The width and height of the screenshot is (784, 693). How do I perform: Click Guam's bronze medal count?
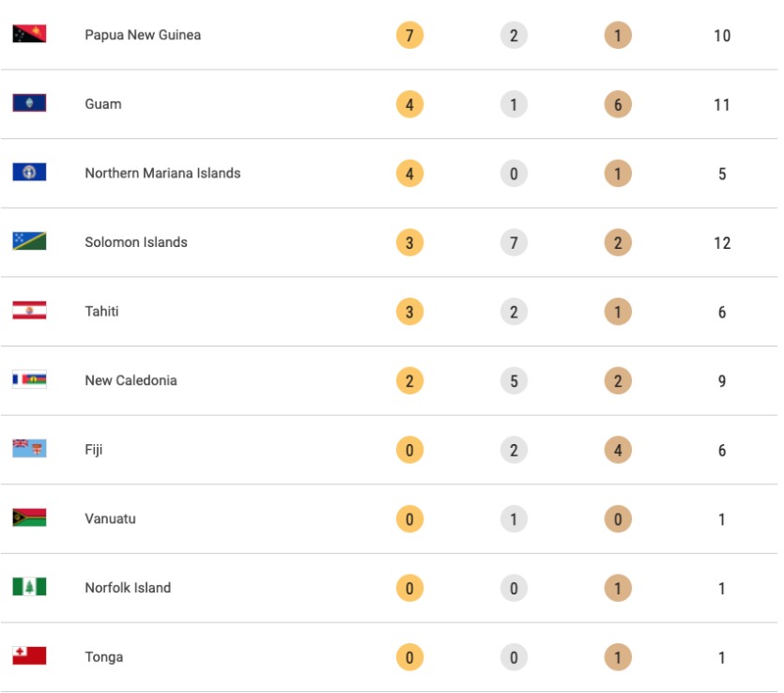click(618, 105)
